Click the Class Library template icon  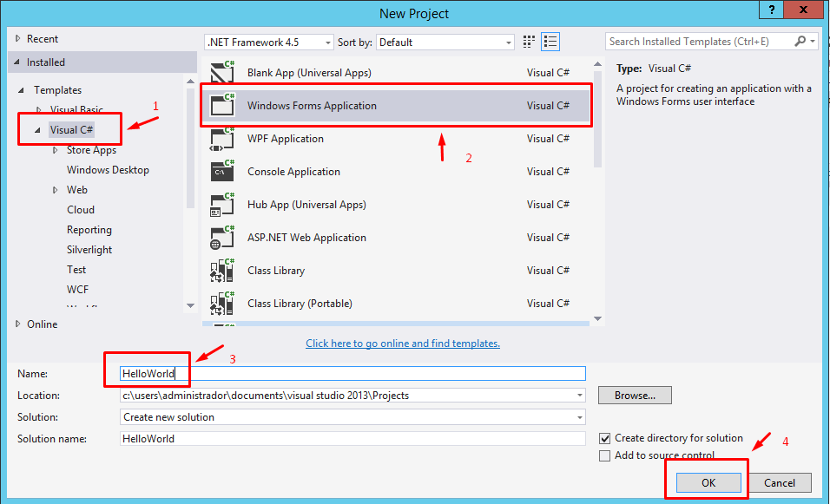tap(222, 271)
